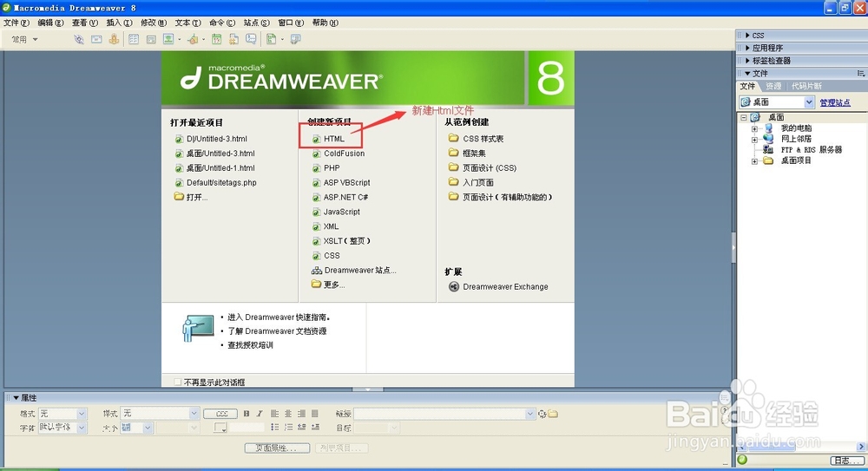Click Align Center icon in Properties

click(288, 414)
